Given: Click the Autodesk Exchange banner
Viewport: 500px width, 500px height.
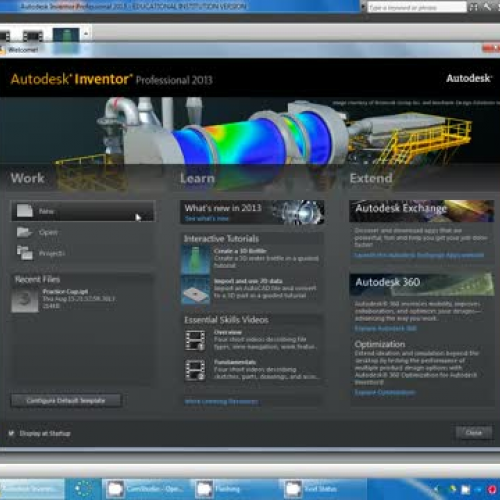Looking at the screenshot, I should pyautogui.click(x=421, y=211).
